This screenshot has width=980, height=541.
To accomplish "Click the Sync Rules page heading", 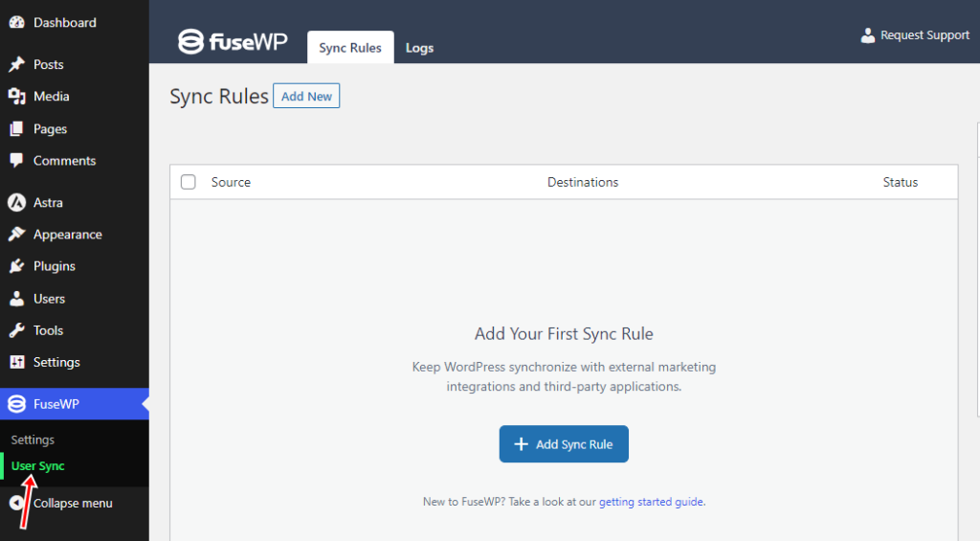I will click(219, 97).
